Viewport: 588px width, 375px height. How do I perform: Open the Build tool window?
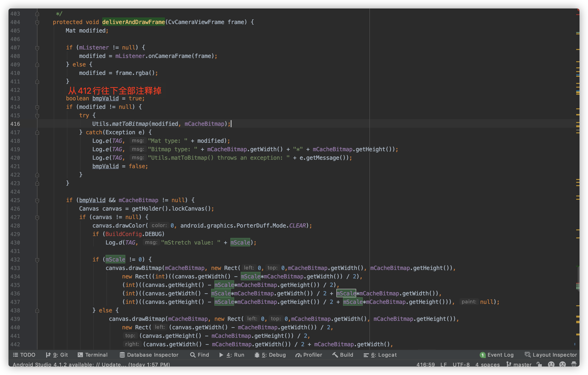[343, 355]
